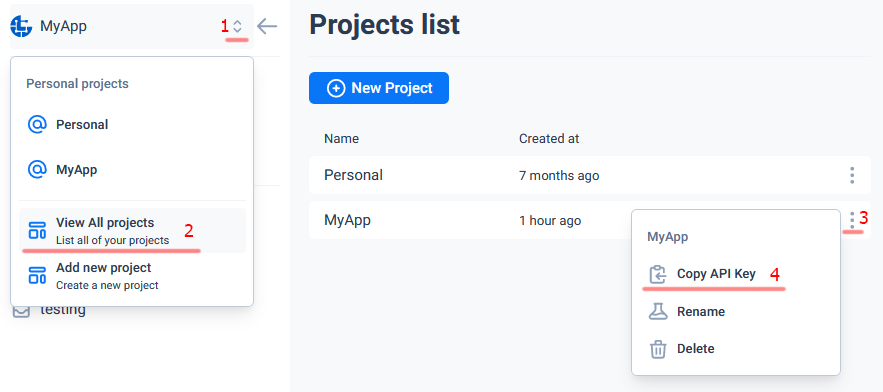Click the trash can icon beside Delete
The image size is (883, 392).
[x=658, y=349]
